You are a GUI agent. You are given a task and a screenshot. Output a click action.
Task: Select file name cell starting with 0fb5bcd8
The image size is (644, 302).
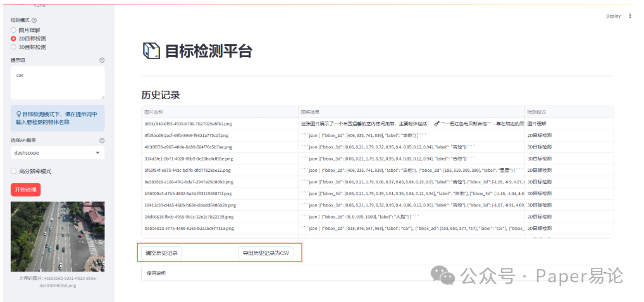pos(220,135)
